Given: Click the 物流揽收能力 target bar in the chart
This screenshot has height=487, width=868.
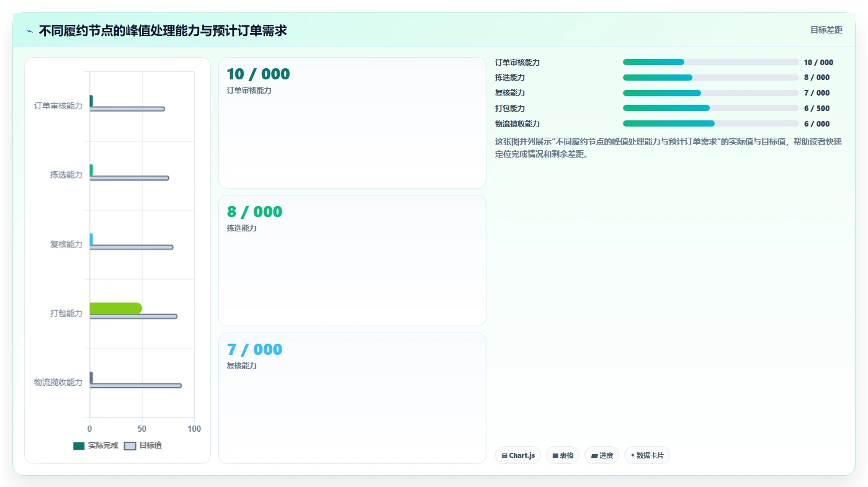Looking at the screenshot, I should 136,386.
